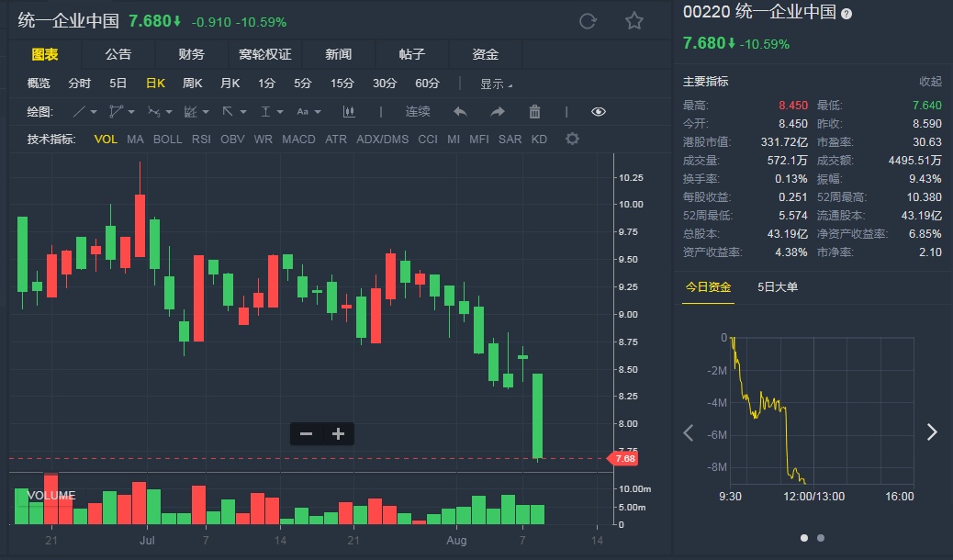
Task: Click the redo arrow in drawing toolbar
Action: pos(498,112)
